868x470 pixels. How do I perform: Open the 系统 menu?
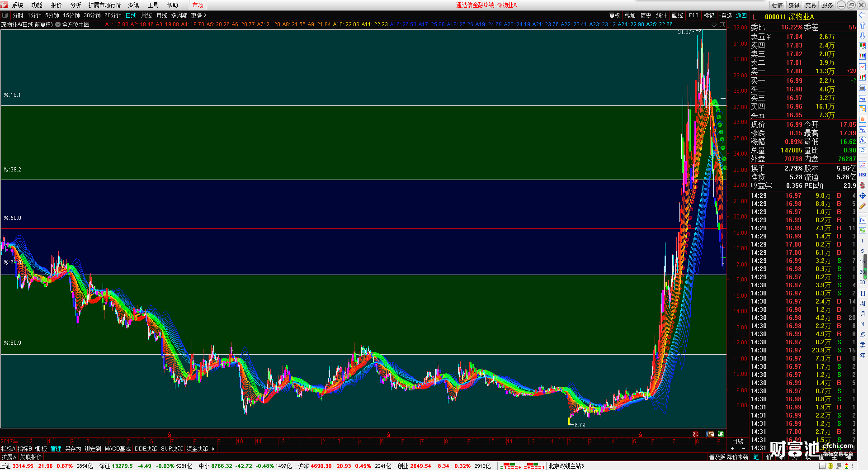click(18, 5)
